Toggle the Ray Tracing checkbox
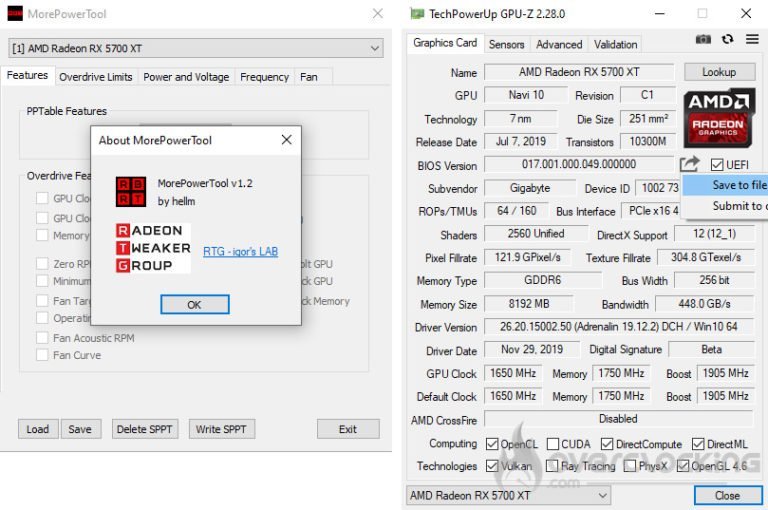 point(552,465)
